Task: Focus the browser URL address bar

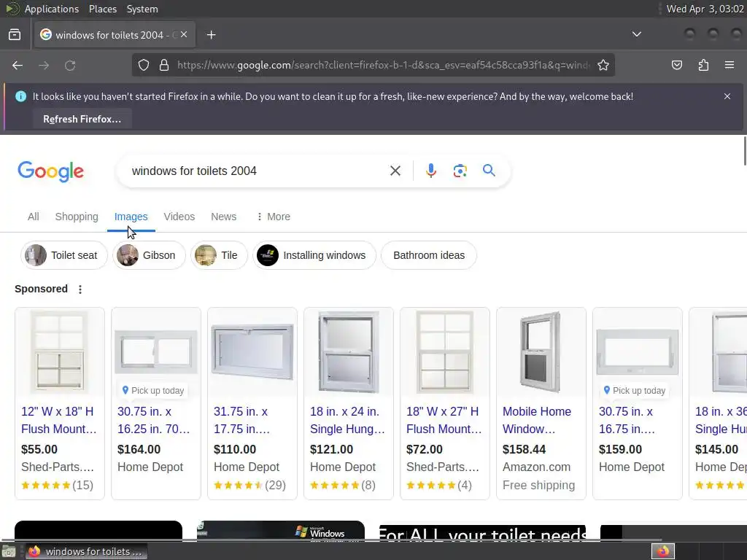Action: tap(384, 65)
